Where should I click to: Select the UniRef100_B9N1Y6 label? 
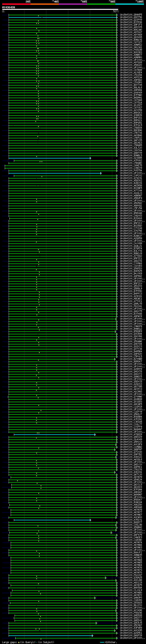click(131, 40)
